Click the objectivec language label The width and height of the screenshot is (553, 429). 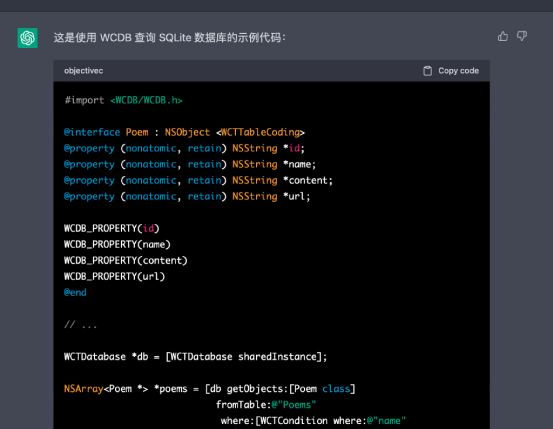(x=84, y=71)
